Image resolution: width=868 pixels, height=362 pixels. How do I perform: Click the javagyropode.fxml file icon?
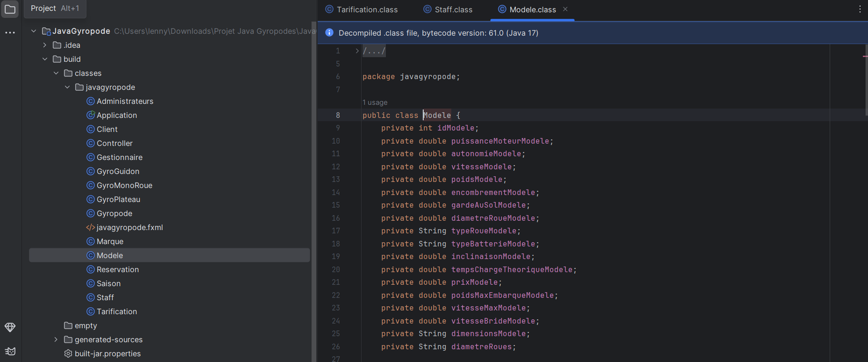(x=90, y=227)
